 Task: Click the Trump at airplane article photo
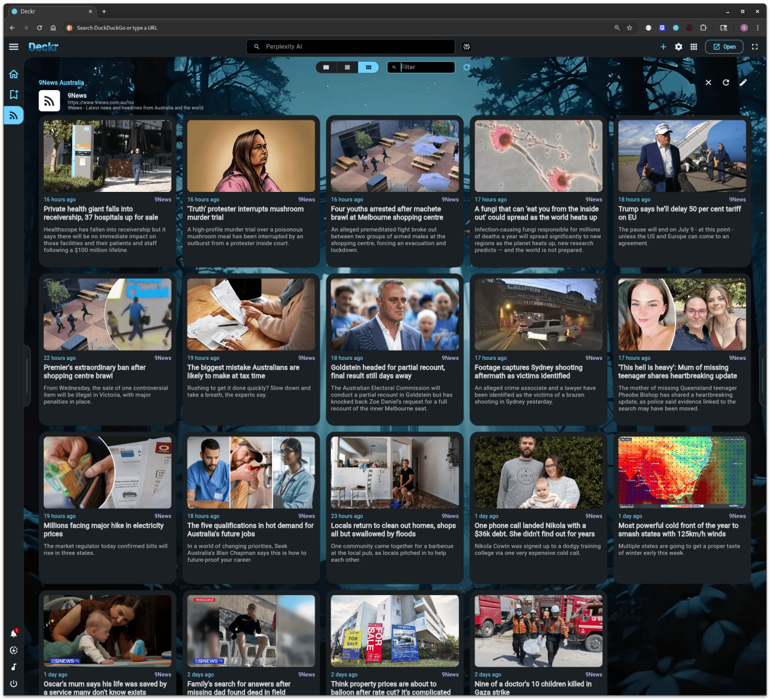pos(682,156)
